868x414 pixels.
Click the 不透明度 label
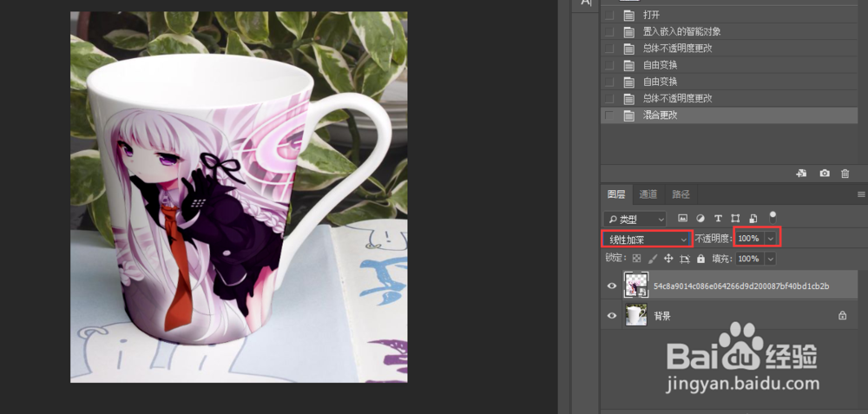click(x=713, y=239)
